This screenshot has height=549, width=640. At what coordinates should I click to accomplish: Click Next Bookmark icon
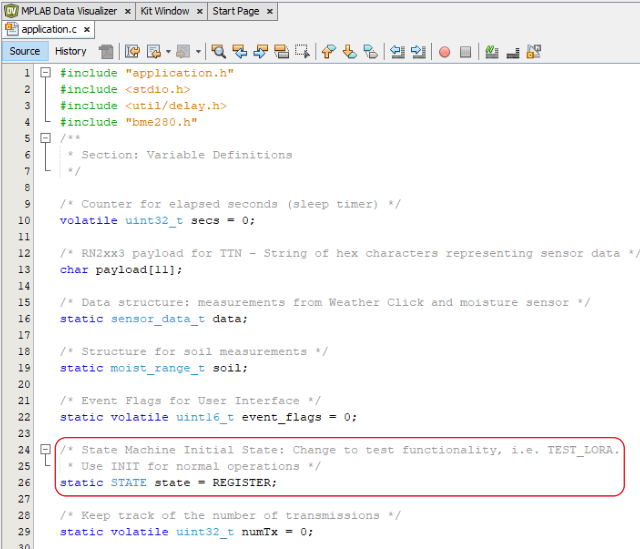(349, 52)
